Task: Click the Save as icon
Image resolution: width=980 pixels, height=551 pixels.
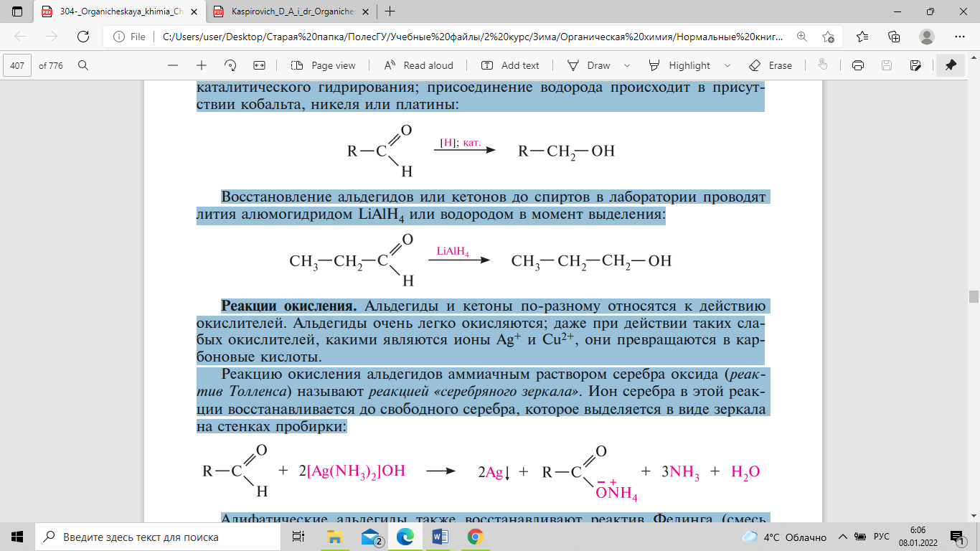Action: 915,65
